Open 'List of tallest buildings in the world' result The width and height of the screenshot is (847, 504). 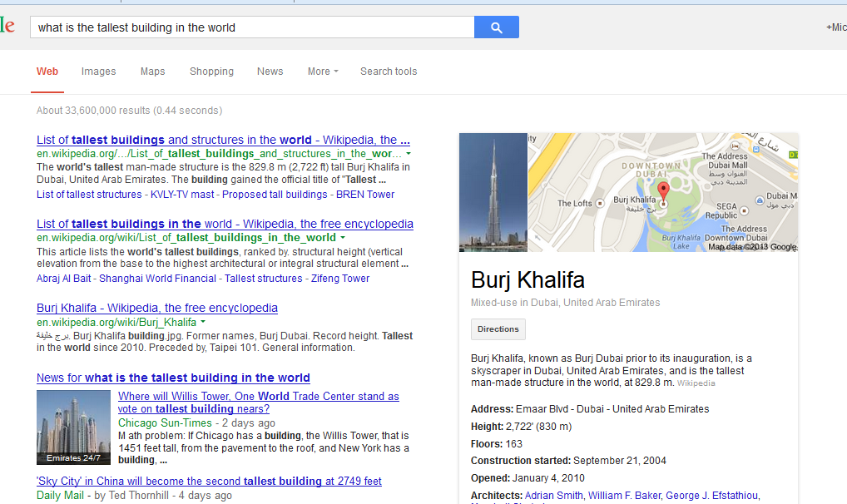(225, 224)
